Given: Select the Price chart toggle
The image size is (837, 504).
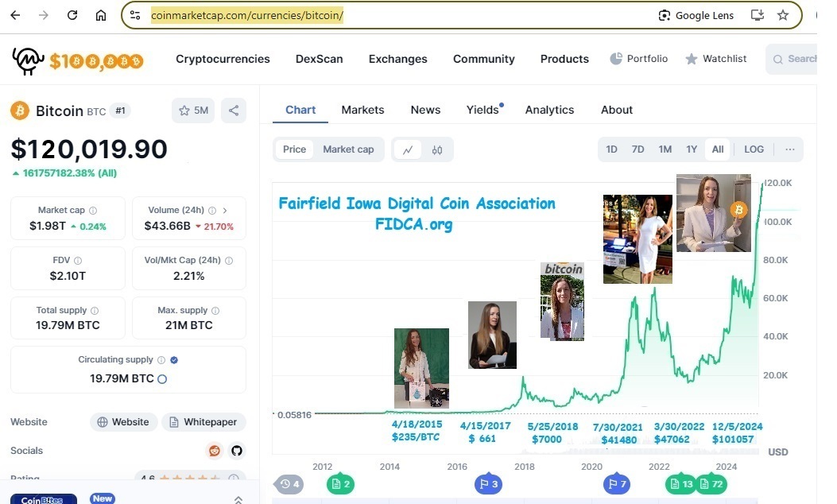Looking at the screenshot, I should click(295, 149).
